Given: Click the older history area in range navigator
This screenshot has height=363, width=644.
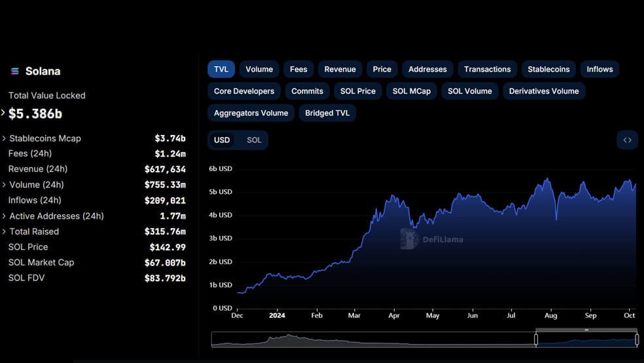Looking at the screenshot, I should coord(373,339).
